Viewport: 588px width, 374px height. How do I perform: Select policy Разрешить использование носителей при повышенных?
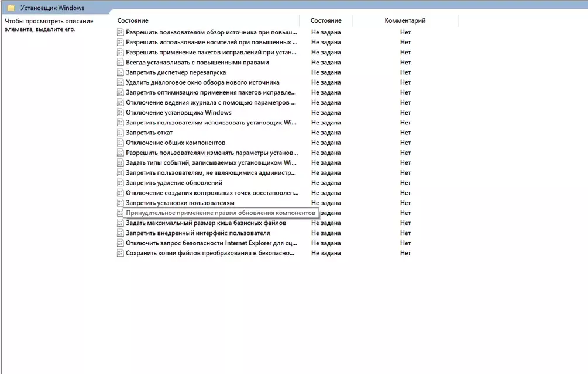point(211,42)
